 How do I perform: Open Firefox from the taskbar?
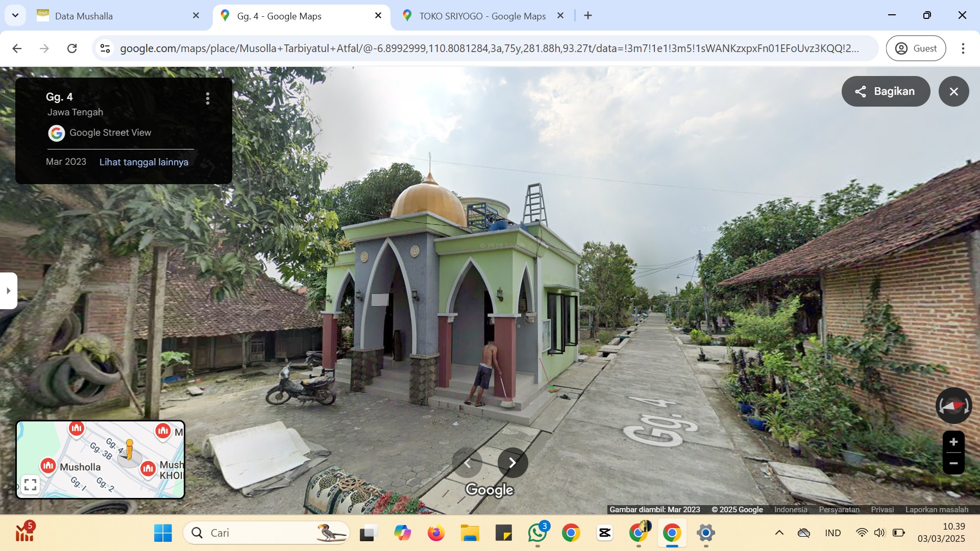click(x=436, y=533)
